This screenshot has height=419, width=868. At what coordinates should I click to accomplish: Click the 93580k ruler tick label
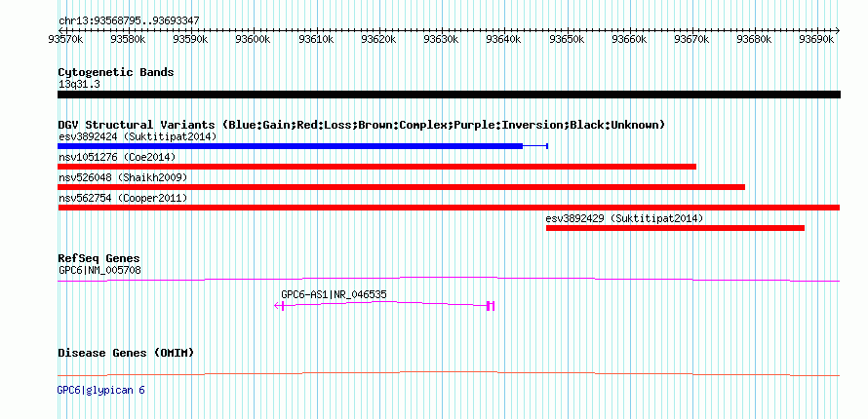click(x=129, y=39)
